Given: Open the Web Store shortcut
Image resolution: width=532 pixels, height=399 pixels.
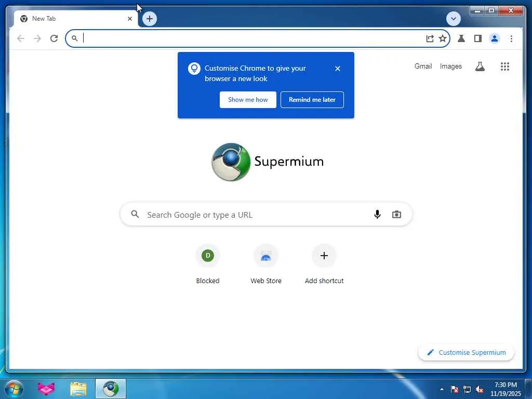Looking at the screenshot, I should (266, 264).
